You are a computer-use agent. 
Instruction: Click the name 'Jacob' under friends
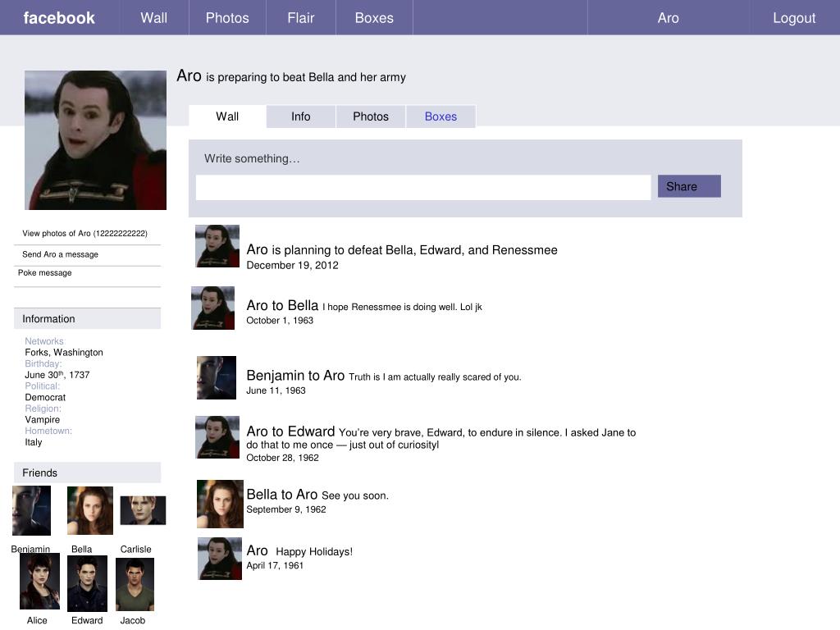(x=132, y=620)
